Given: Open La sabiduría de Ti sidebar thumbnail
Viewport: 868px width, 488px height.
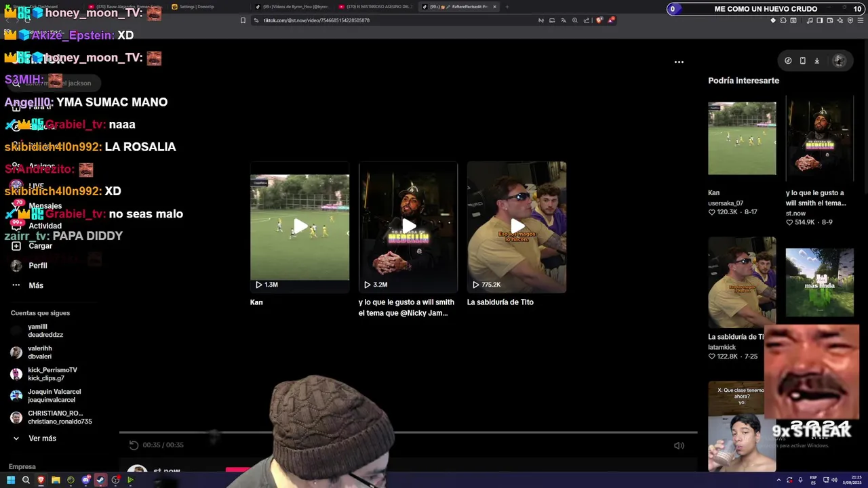Looking at the screenshot, I should (742, 282).
